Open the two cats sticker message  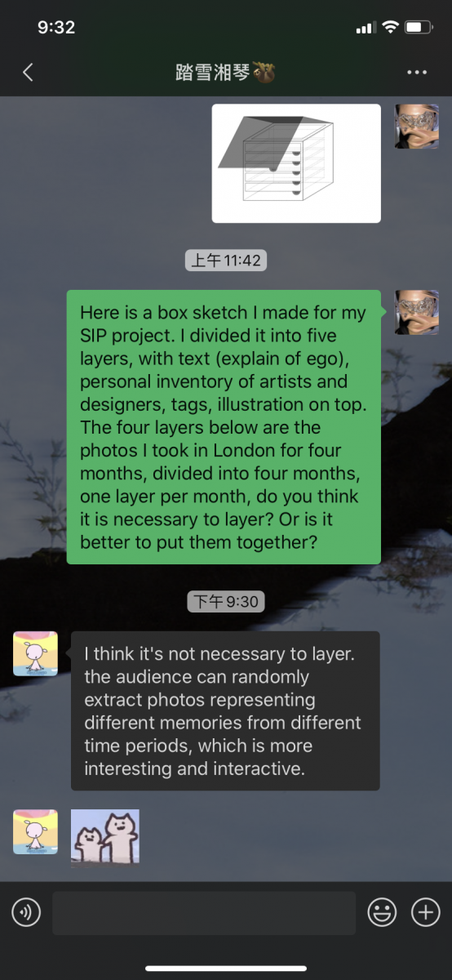[x=105, y=836]
